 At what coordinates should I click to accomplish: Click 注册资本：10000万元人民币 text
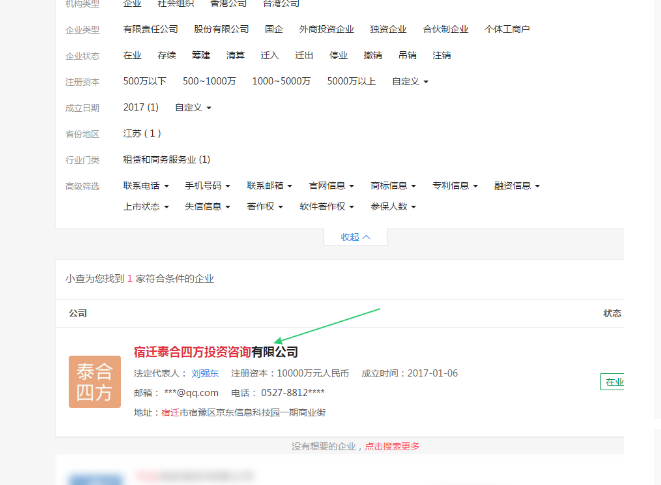pos(290,373)
